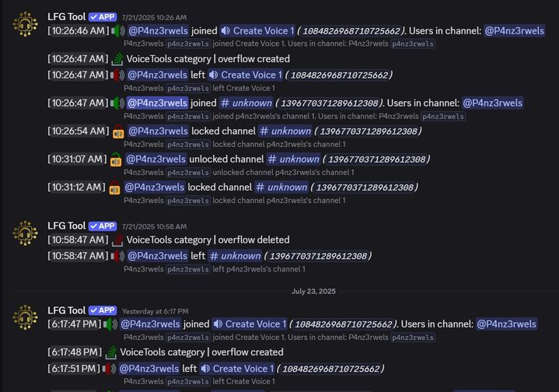This screenshot has width=559, height=392.
Task: Click overflow created green stack icon at 10:26:47 AM
Action: (117, 59)
